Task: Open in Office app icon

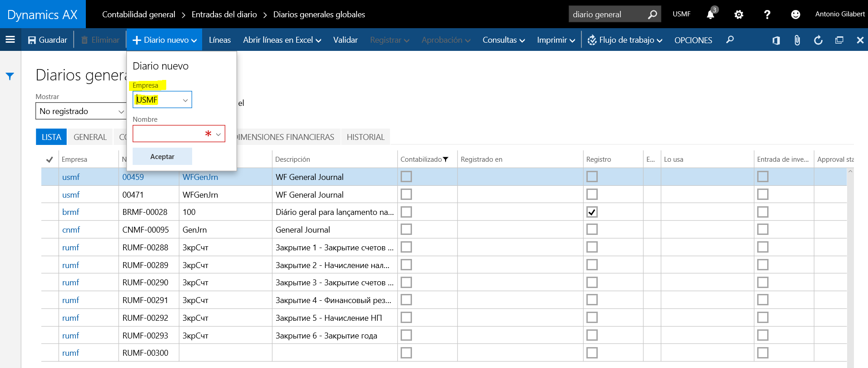Action: (776, 40)
